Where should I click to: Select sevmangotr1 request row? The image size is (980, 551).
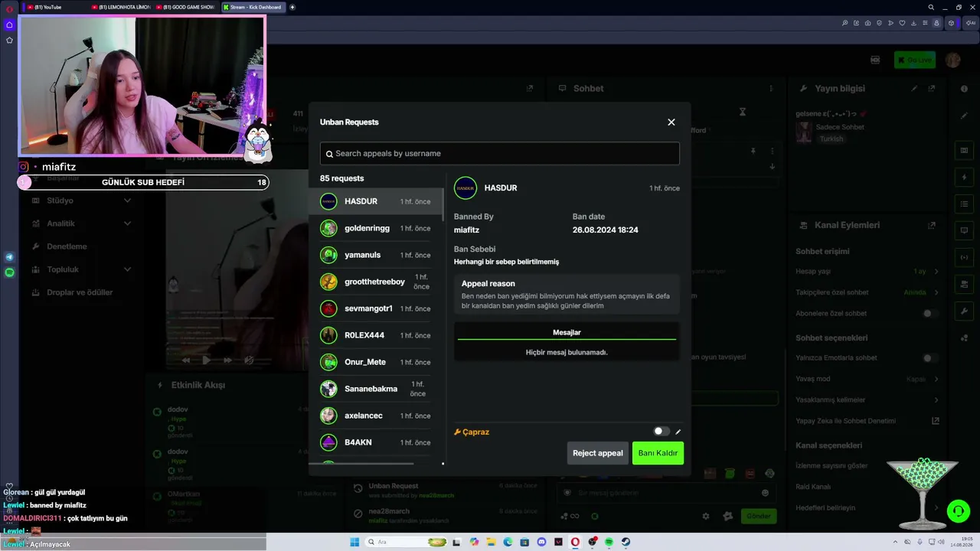(376, 308)
